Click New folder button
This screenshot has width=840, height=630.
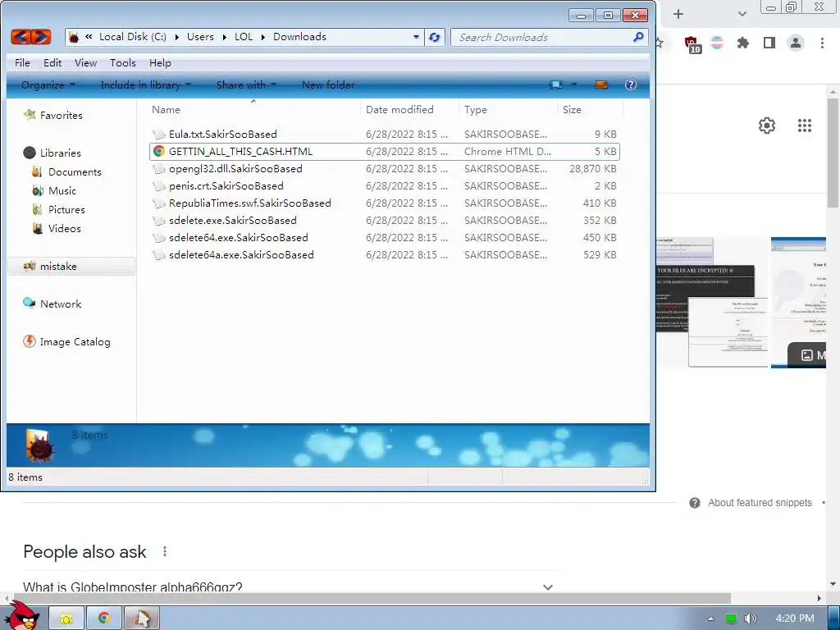click(x=328, y=85)
